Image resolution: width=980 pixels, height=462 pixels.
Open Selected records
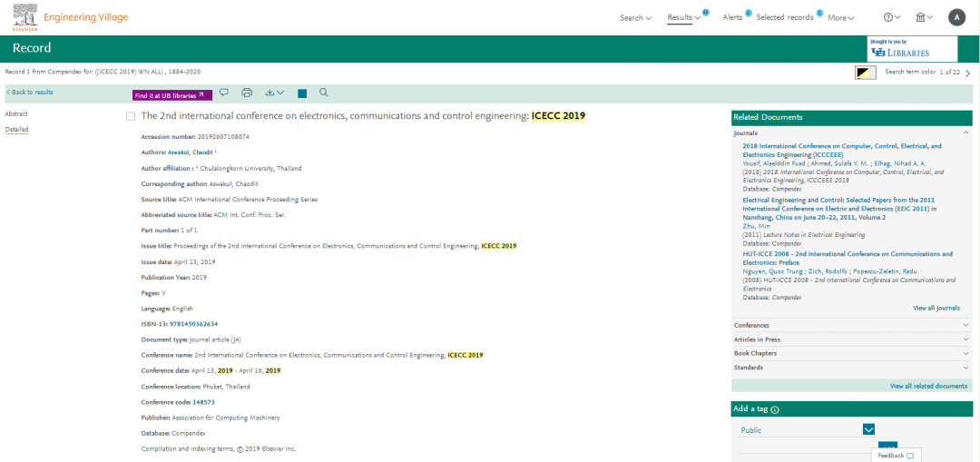click(x=784, y=17)
